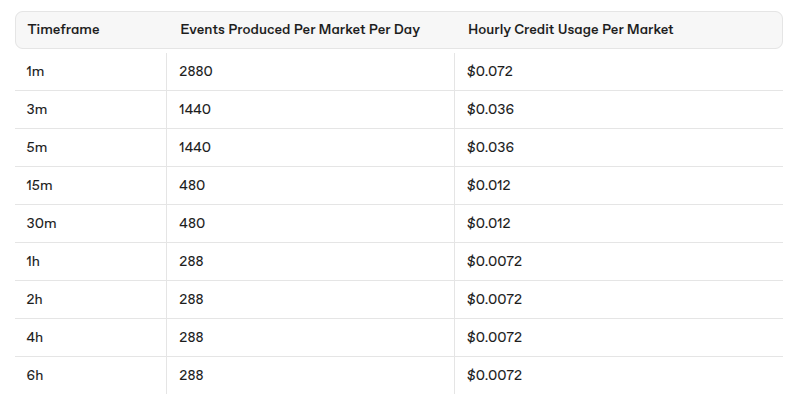Click the $0.036 credit usage in the 5m row
The height and width of the screenshot is (402, 798).
pyautogui.click(x=490, y=148)
